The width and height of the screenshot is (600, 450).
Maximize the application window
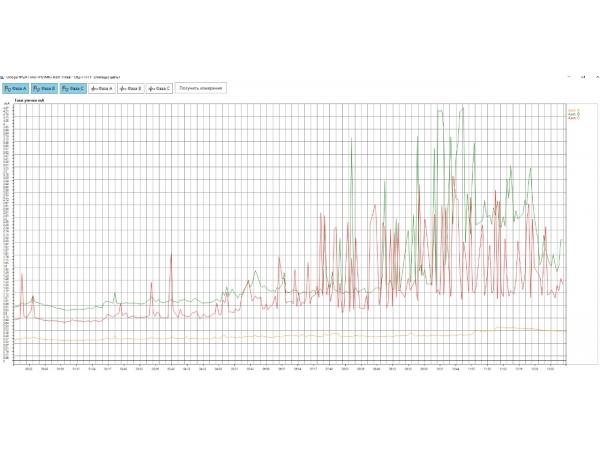click(582, 75)
